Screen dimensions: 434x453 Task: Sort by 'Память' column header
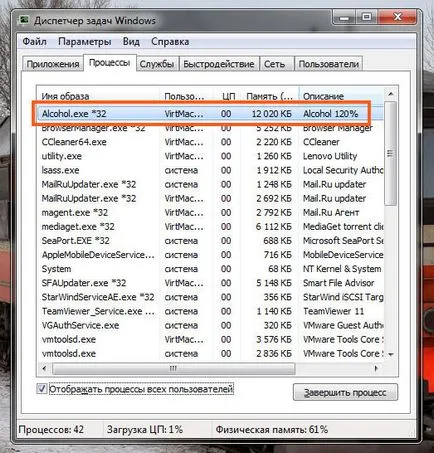tap(270, 96)
